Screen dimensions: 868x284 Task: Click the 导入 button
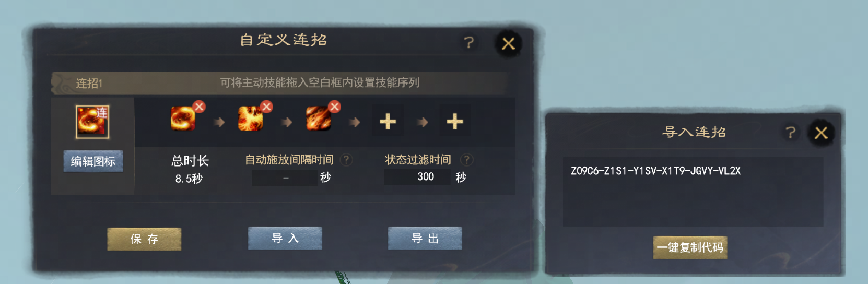285,238
